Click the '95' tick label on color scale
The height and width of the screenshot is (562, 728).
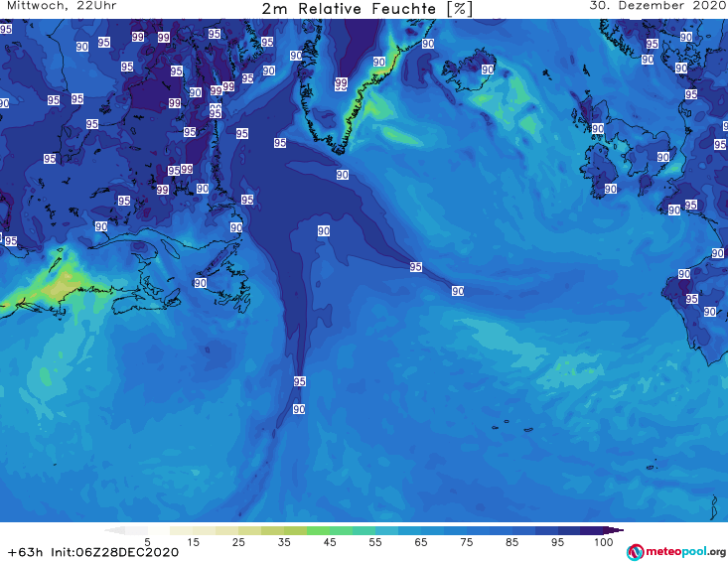pyautogui.click(x=557, y=542)
